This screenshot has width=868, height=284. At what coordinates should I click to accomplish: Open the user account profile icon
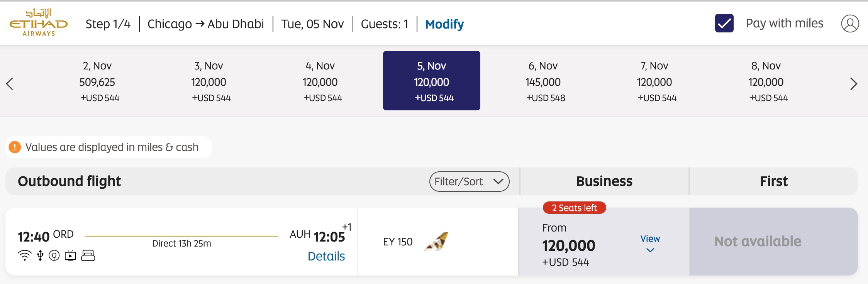850,23
